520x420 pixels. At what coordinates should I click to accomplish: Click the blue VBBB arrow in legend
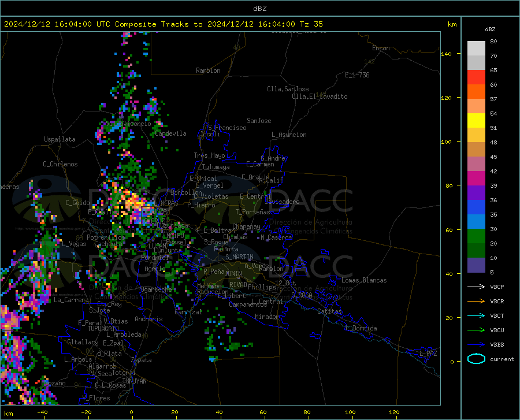point(476,344)
